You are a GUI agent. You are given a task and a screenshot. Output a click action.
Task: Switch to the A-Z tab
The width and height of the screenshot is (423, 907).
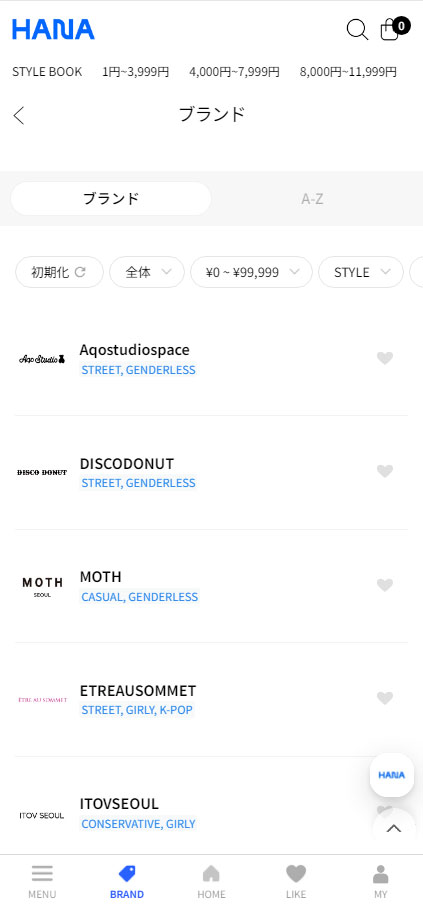(x=312, y=198)
